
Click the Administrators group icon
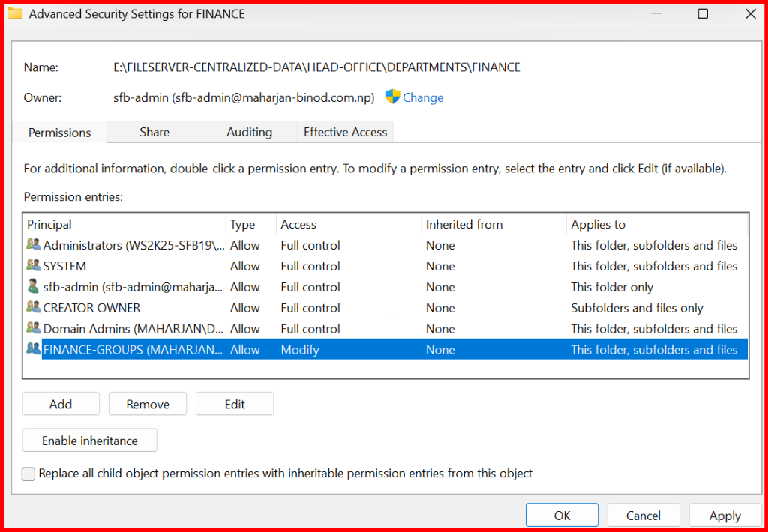point(34,245)
